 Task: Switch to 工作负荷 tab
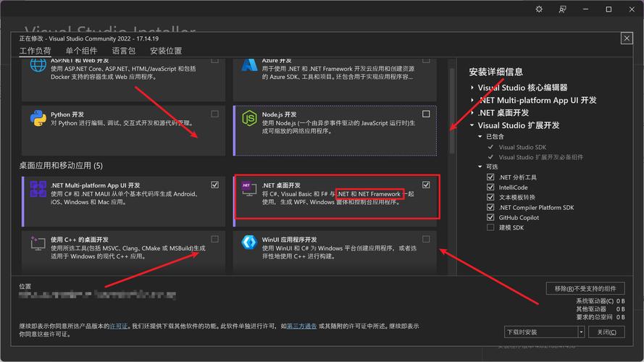click(x=35, y=51)
